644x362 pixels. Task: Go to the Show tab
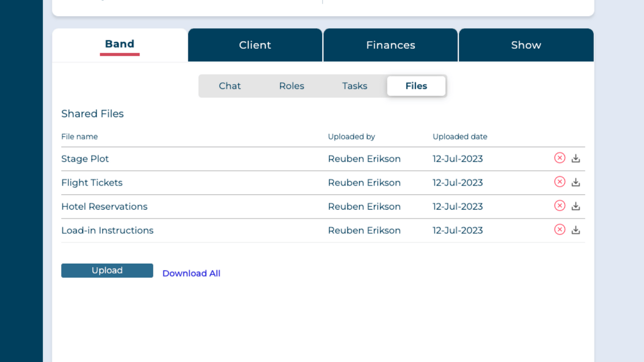pos(526,45)
